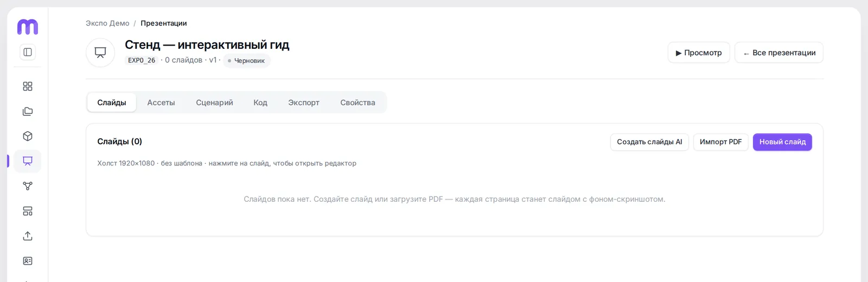Viewport: 868px width, 282px height.
Task: Click the EXPO_26 code tag
Action: click(142, 60)
